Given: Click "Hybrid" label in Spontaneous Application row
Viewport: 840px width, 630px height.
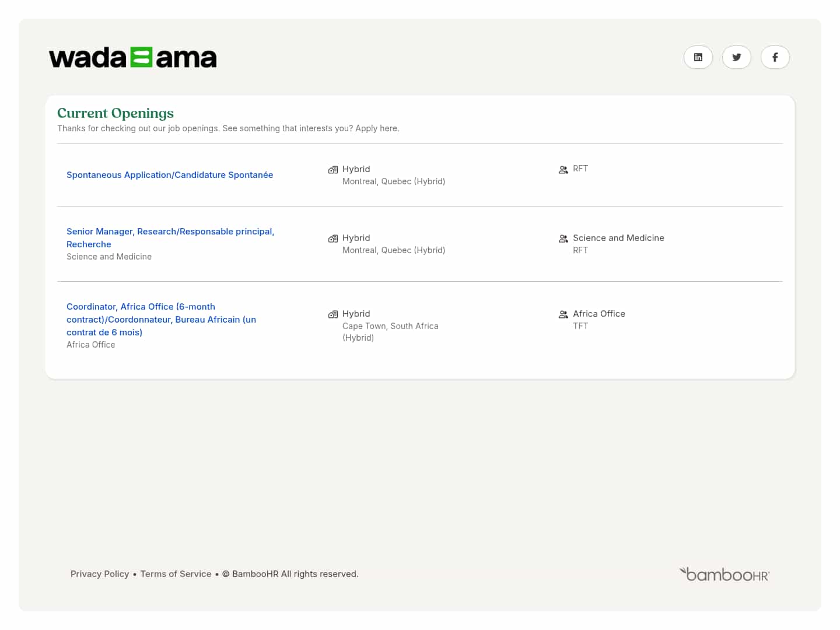Looking at the screenshot, I should pyautogui.click(x=356, y=169).
